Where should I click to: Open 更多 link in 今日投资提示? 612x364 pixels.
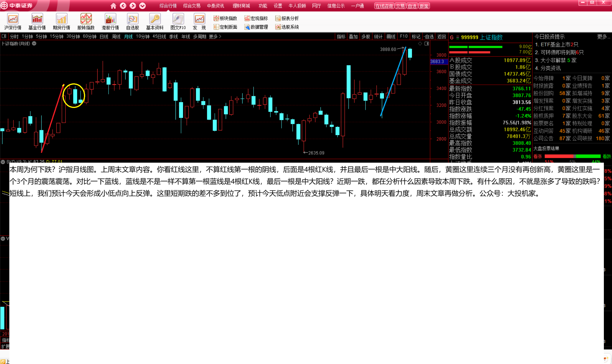pyautogui.click(x=603, y=37)
